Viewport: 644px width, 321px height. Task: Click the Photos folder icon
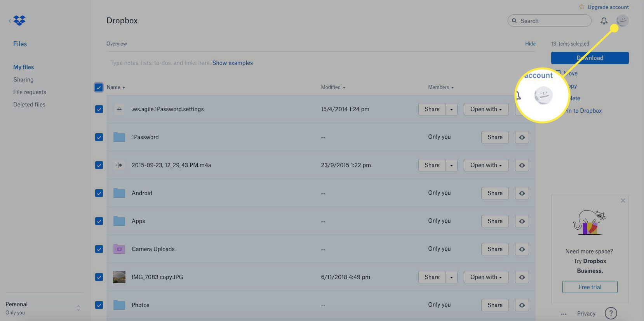pos(119,305)
